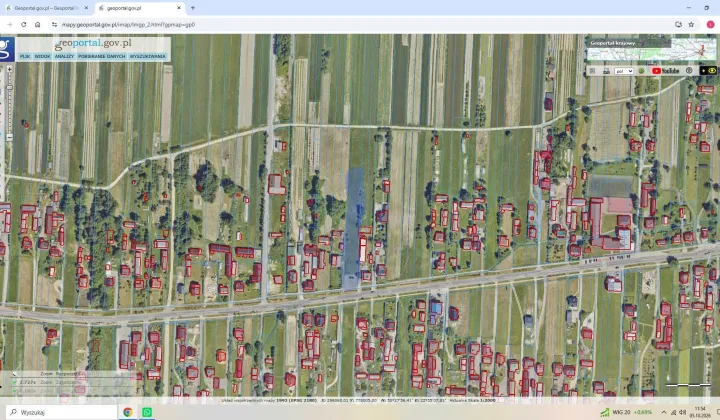Open the Chrome profile avatar
This screenshot has height=420, width=720.
[x=710, y=25]
